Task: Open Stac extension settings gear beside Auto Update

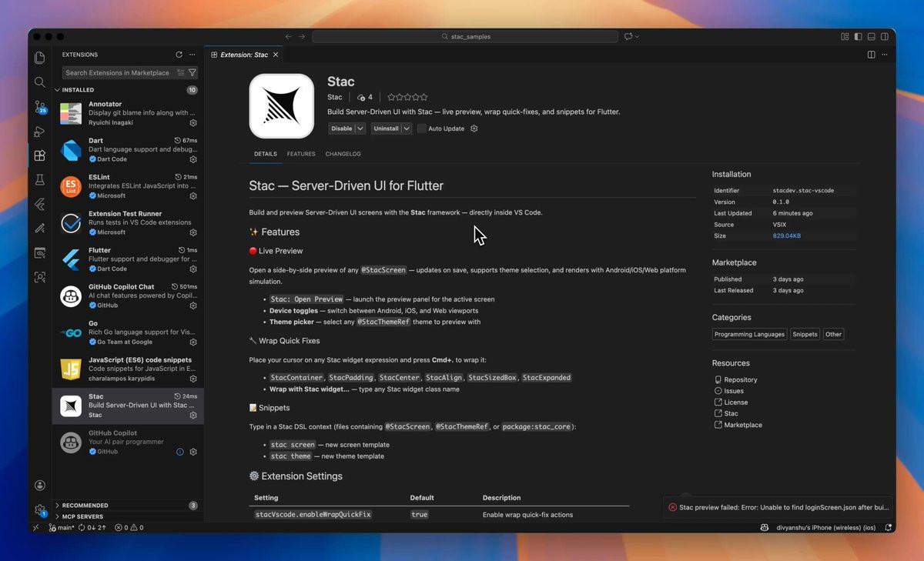Action: 474,129
